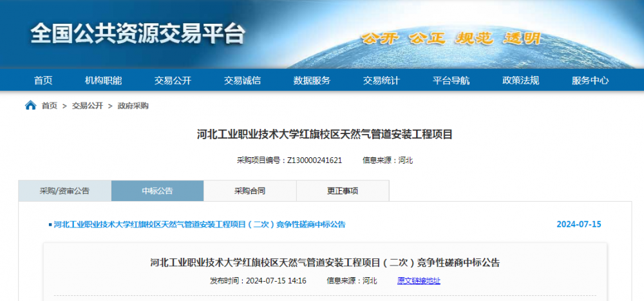Go to 平台导航 in the top menu
Viewport: 644px width, 301px height.
pyautogui.click(x=451, y=81)
